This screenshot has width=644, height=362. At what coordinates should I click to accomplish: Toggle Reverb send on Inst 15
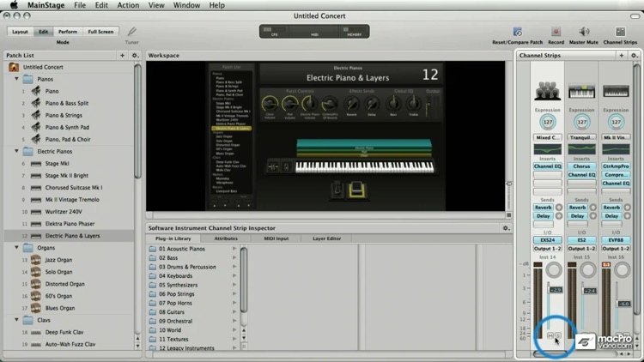[x=578, y=208]
